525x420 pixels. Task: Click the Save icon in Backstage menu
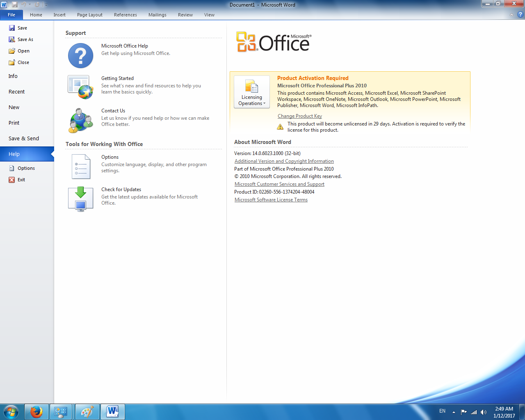12,28
